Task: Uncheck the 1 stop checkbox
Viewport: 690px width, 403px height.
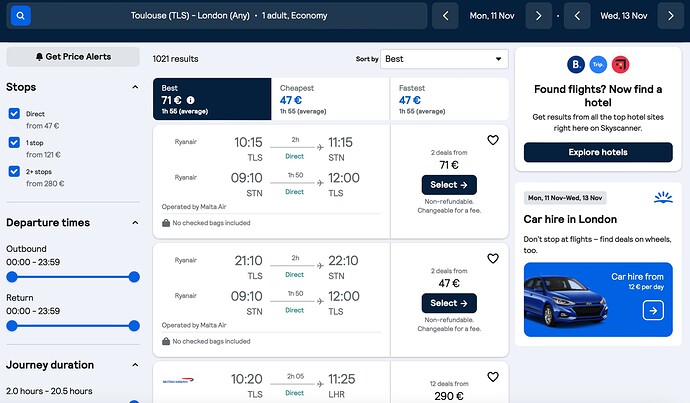Action: coord(14,143)
